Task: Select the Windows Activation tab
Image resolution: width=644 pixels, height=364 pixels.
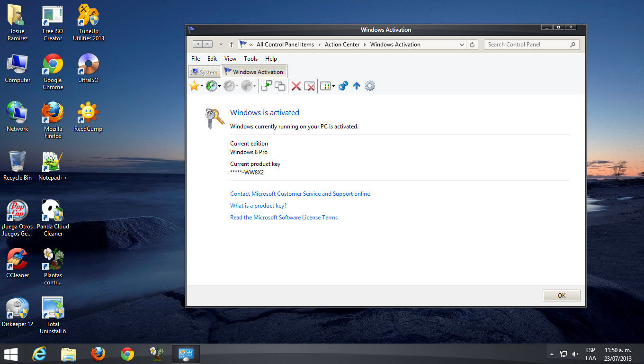Action: click(x=254, y=72)
